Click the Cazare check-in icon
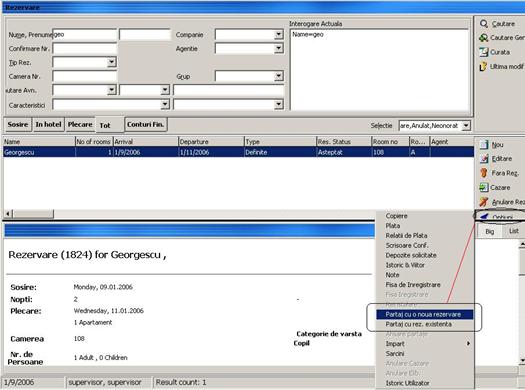The height and width of the screenshot is (390, 525). pyautogui.click(x=483, y=187)
